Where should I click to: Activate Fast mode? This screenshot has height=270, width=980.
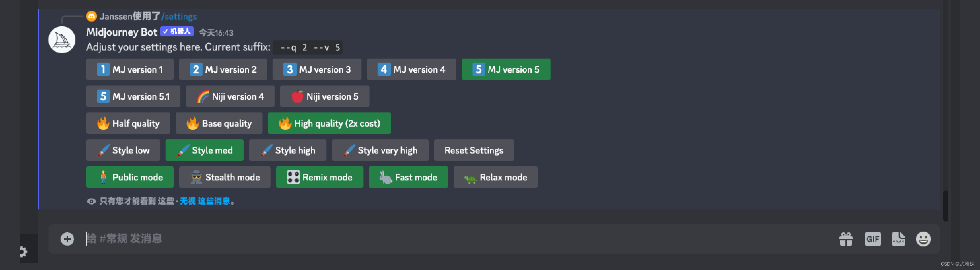pos(409,177)
